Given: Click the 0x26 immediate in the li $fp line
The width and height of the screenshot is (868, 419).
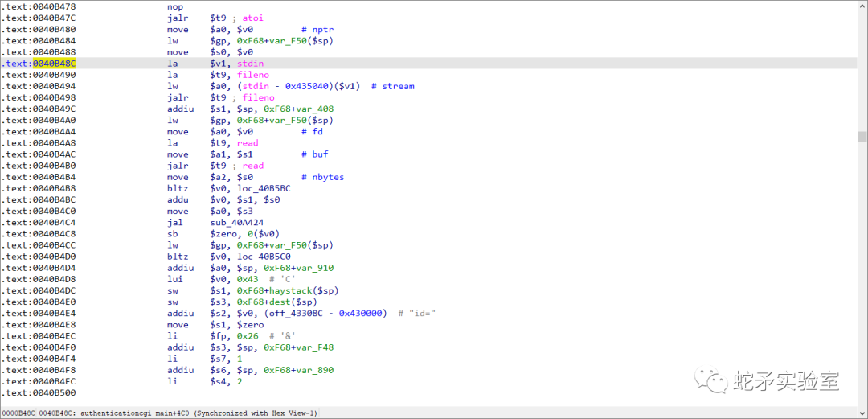Looking at the screenshot, I should tap(248, 336).
